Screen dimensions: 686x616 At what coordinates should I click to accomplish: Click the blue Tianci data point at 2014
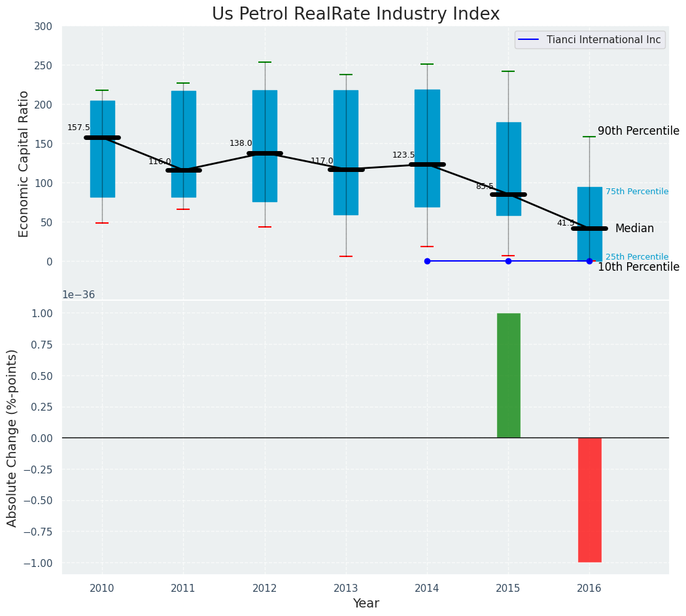click(x=427, y=261)
